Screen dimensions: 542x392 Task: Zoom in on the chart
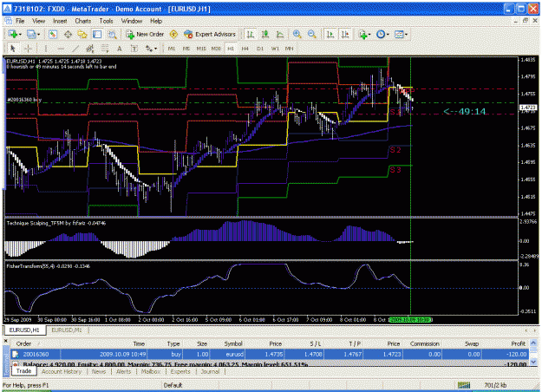tap(297, 34)
